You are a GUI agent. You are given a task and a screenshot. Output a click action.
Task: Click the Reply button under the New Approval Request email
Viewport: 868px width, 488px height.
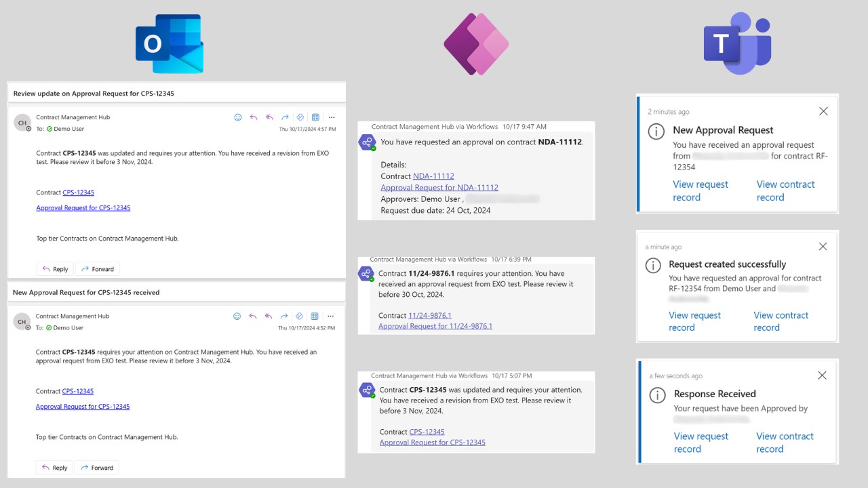click(55, 468)
